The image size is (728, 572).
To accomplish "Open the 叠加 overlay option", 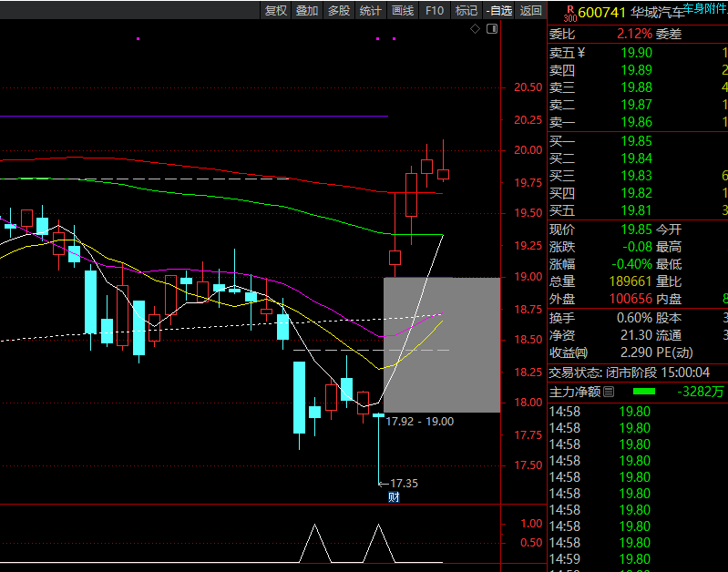I will tap(307, 10).
